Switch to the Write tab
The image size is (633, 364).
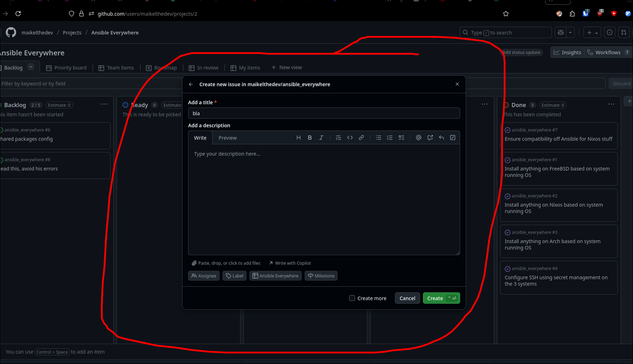(200, 138)
